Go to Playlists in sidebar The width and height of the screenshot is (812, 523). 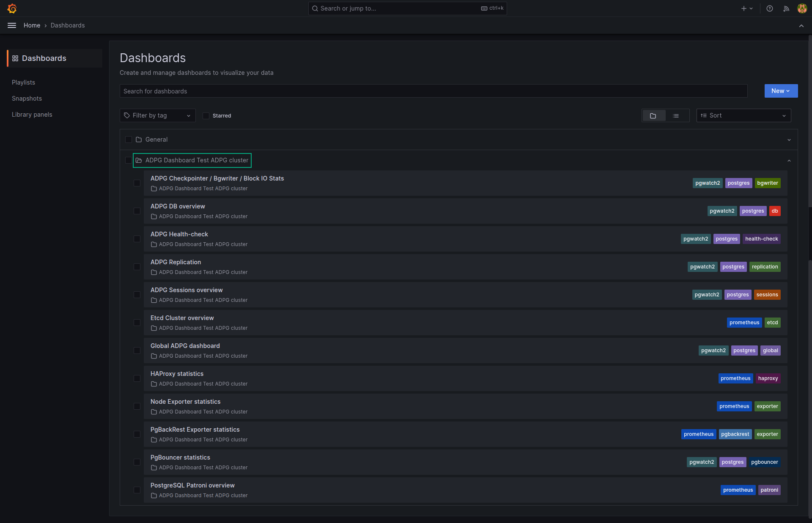click(23, 82)
